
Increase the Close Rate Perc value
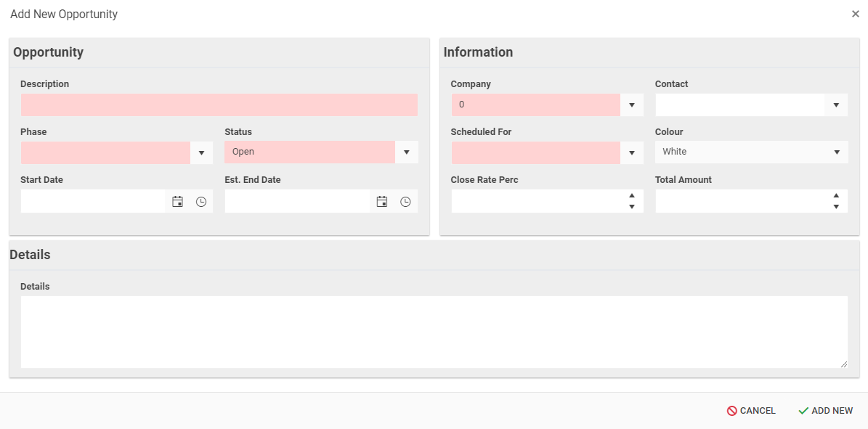[632, 196]
